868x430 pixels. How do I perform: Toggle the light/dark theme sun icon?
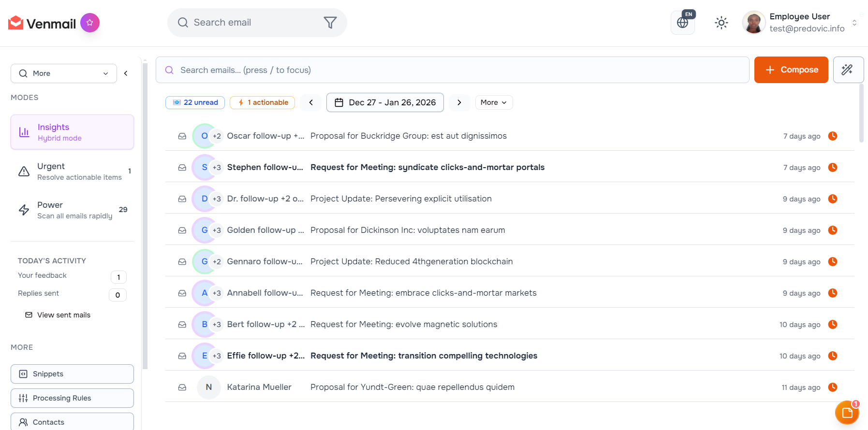[x=721, y=23]
